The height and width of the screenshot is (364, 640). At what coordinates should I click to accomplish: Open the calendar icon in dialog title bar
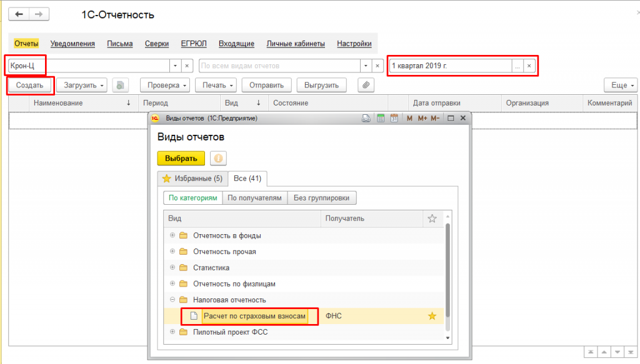[x=394, y=118]
